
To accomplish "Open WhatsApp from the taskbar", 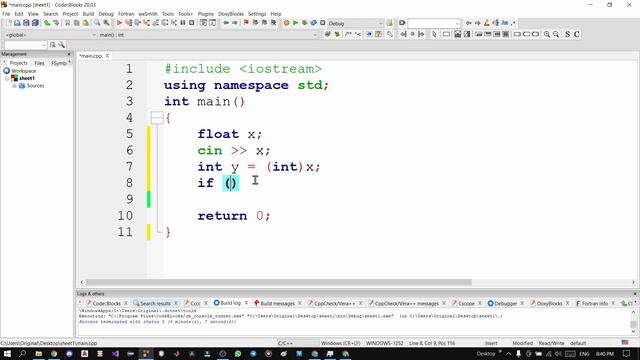I will coord(238,353).
